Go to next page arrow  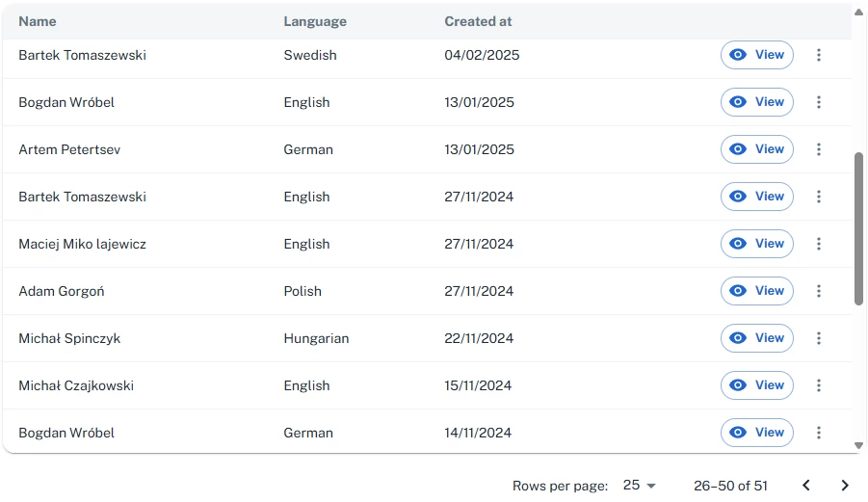click(845, 486)
